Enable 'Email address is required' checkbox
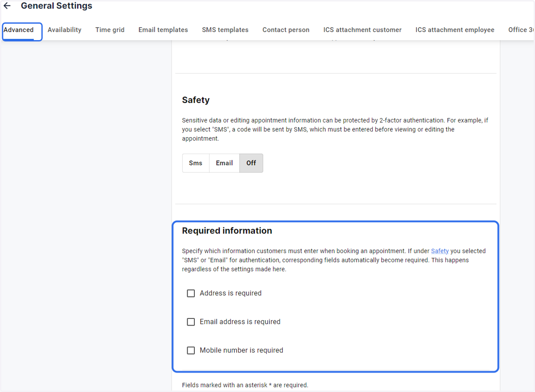Screen dimensions: 535x392 pos(191,322)
